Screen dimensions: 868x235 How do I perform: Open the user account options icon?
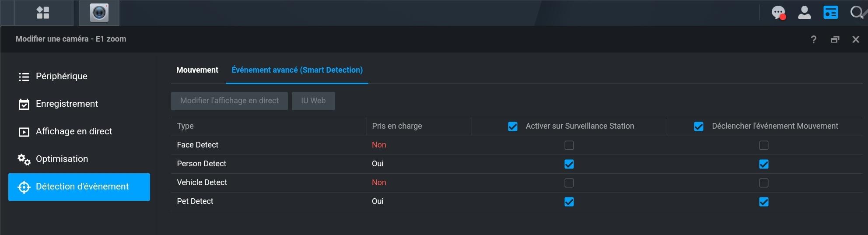(x=804, y=12)
